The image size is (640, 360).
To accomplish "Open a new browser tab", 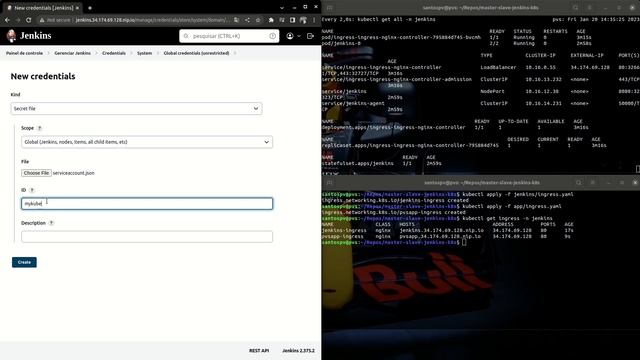I will [x=90, y=8].
